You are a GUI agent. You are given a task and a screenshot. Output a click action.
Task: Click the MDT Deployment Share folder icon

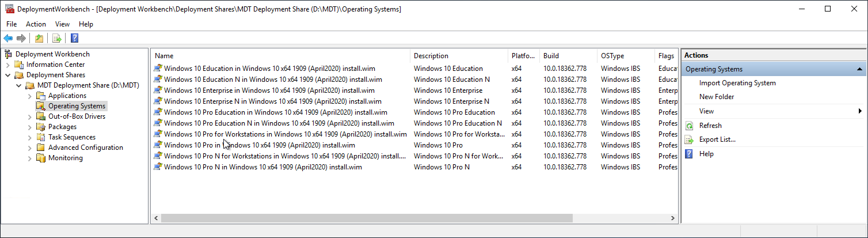pos(31,85)
